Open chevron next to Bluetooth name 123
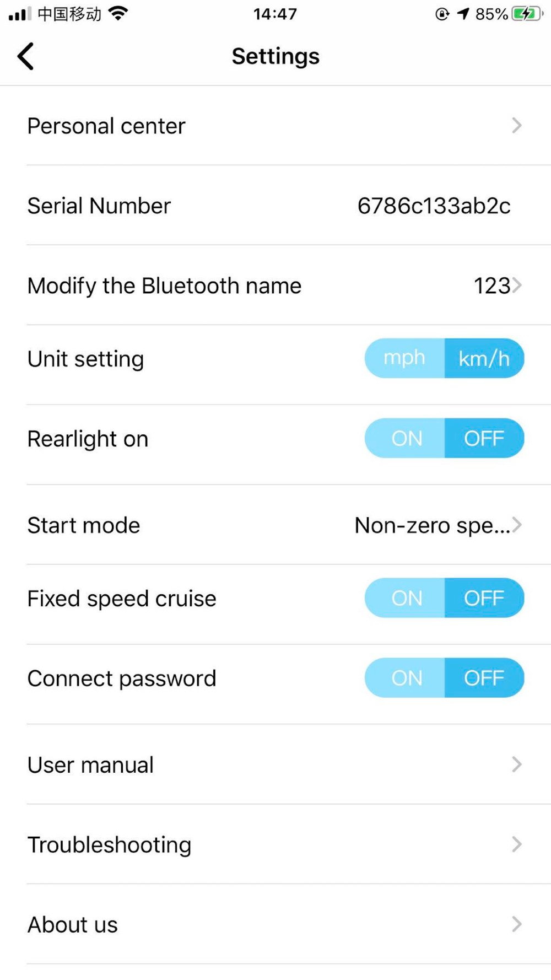This screenshot has height=980, width=551. coord(516,286)
